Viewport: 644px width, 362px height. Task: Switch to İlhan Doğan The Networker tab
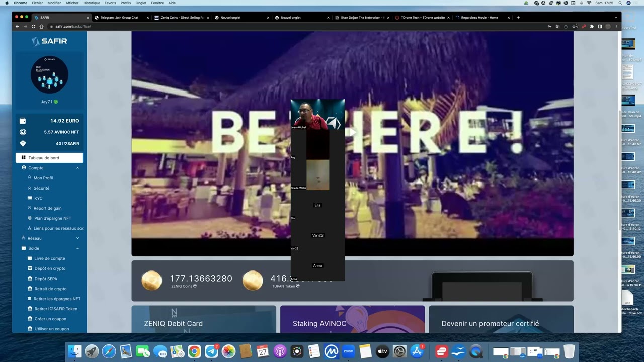click(x=362, y=18)
